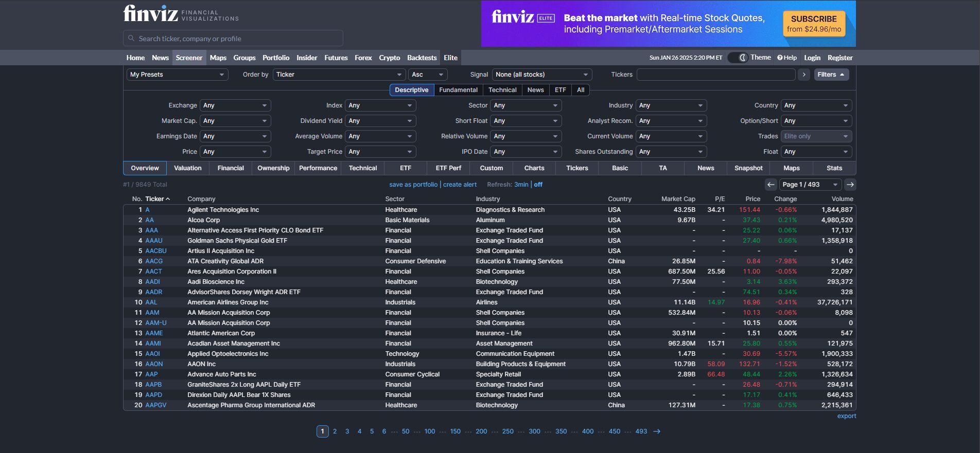Collapse the Filters panel
This screenshot has width=980, height=453.
(831, 75)
